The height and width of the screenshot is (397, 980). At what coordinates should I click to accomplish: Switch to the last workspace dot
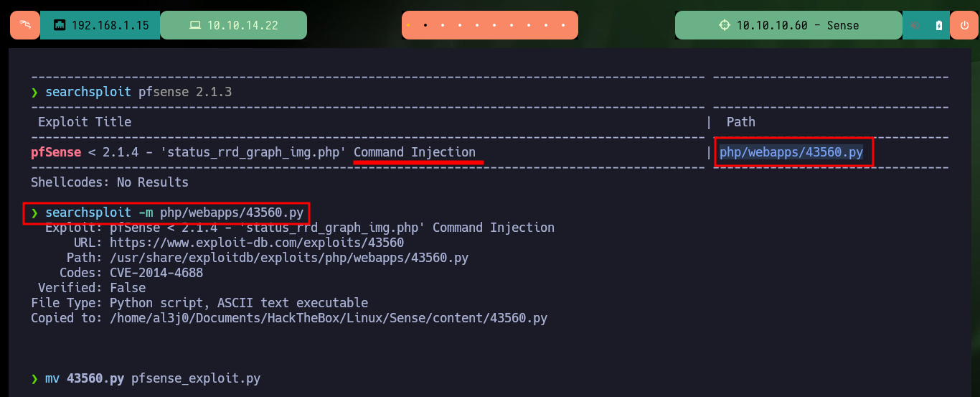coord(564,25)
